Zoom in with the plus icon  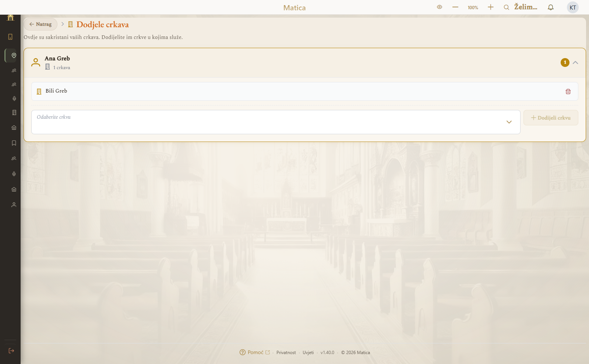[x=491, y=7]
